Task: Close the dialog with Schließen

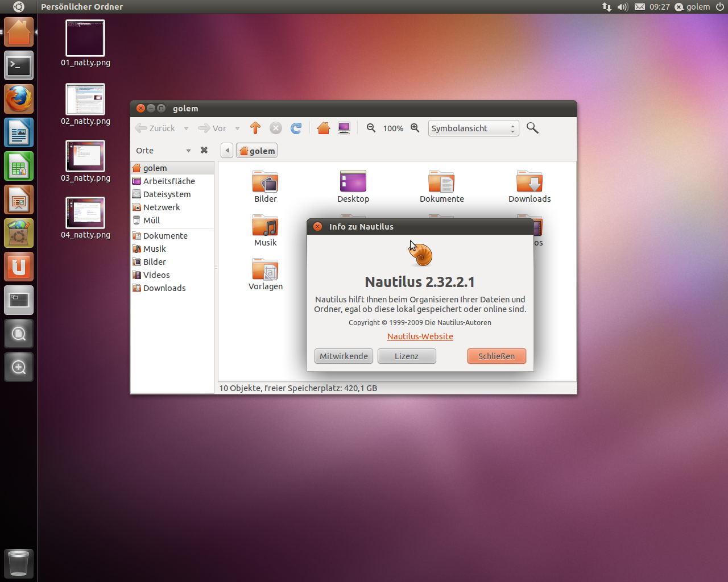Action: 496,356
